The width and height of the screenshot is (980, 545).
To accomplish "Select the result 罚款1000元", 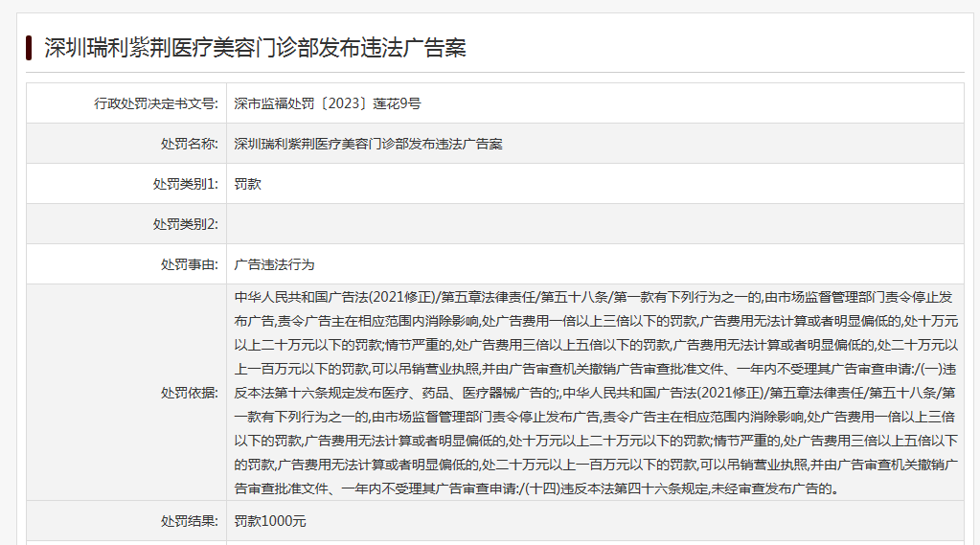I will click(270, 521).
